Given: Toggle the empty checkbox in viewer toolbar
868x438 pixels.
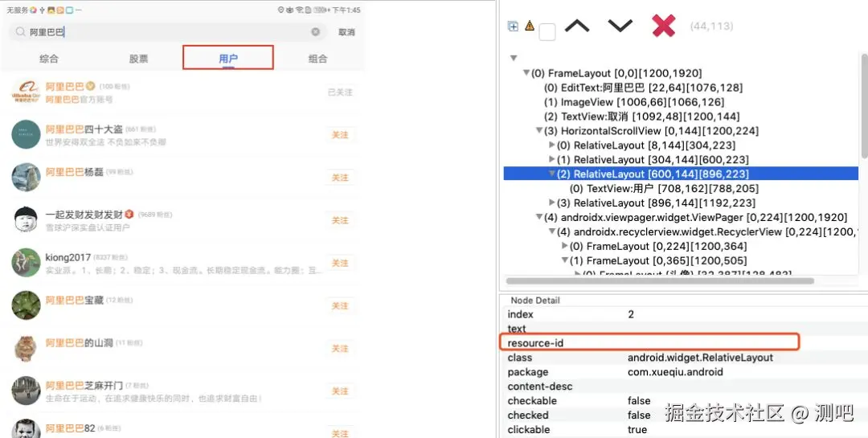Looking at the screenshot, I should click(x=547, y=31).
